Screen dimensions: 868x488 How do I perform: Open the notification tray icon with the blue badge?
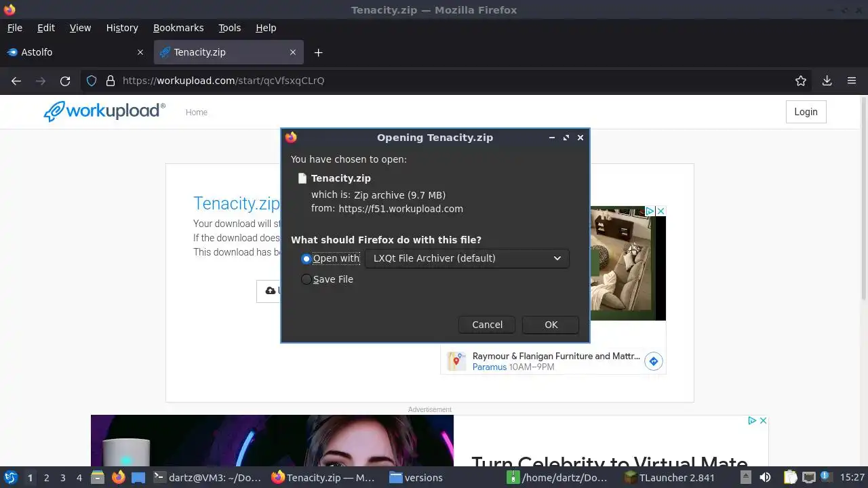825,477
